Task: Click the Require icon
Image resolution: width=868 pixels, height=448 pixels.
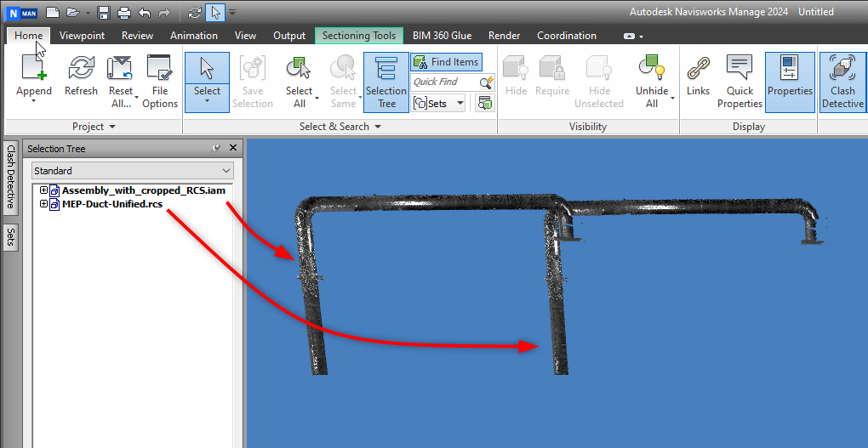Action: (x=552, y=68)
